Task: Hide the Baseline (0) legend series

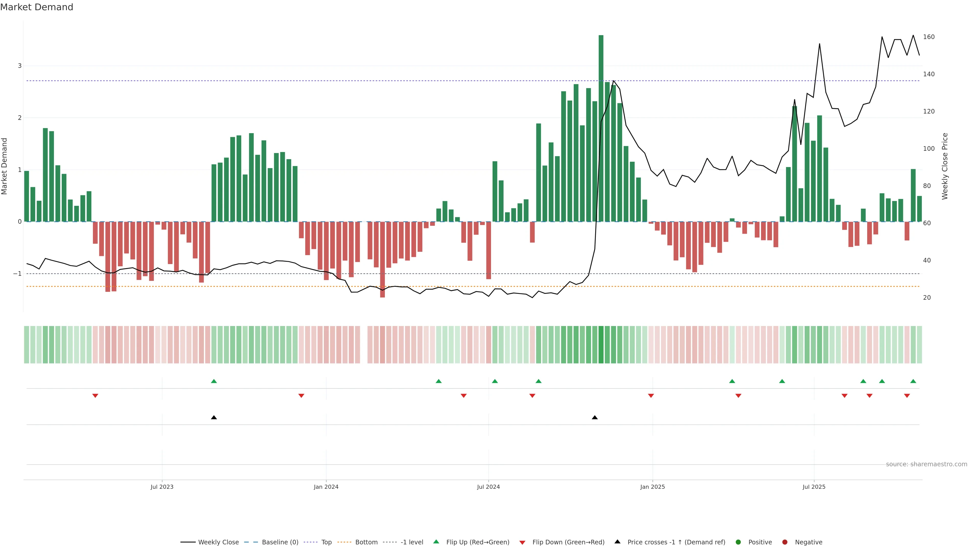Action: [280, 542]
